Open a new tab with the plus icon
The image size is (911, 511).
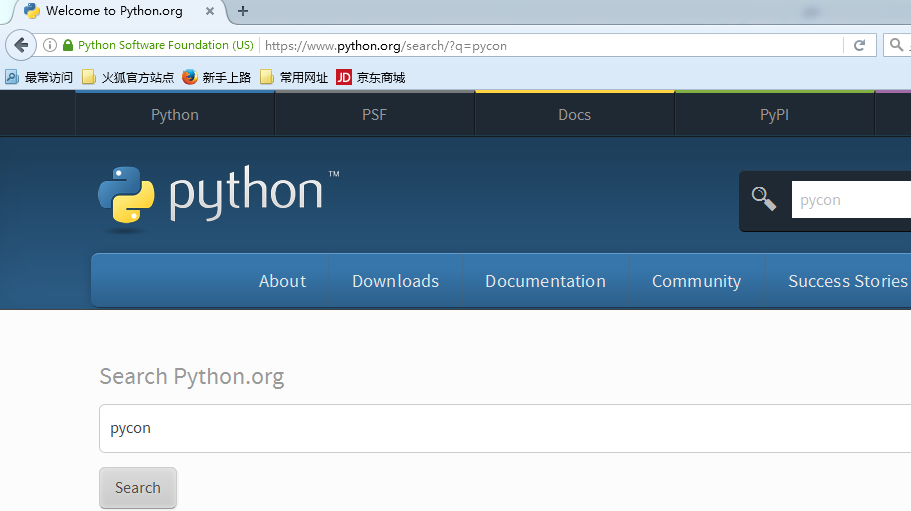(x=243, y=11)
